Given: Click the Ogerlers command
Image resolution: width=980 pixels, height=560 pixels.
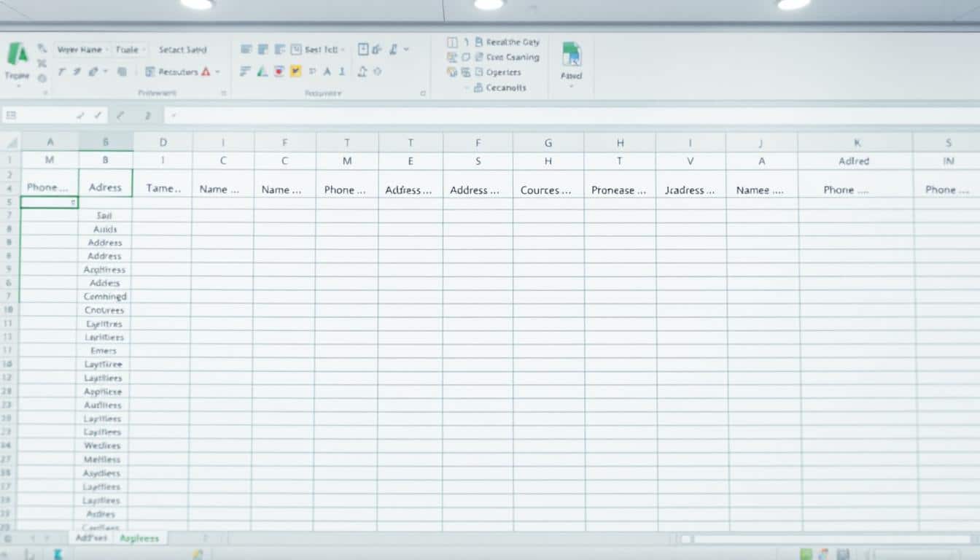Looking at the screenshot, I should point(503,72).
